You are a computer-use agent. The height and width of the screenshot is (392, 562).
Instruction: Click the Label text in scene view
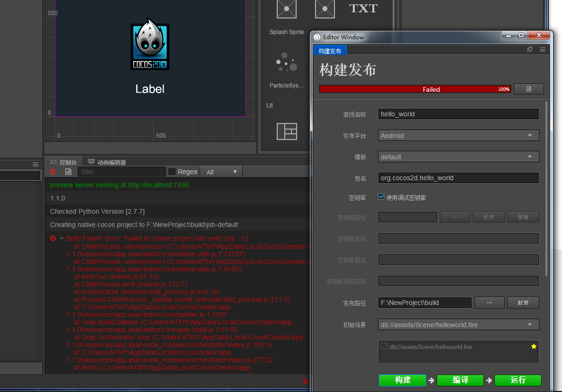[150, 89]
